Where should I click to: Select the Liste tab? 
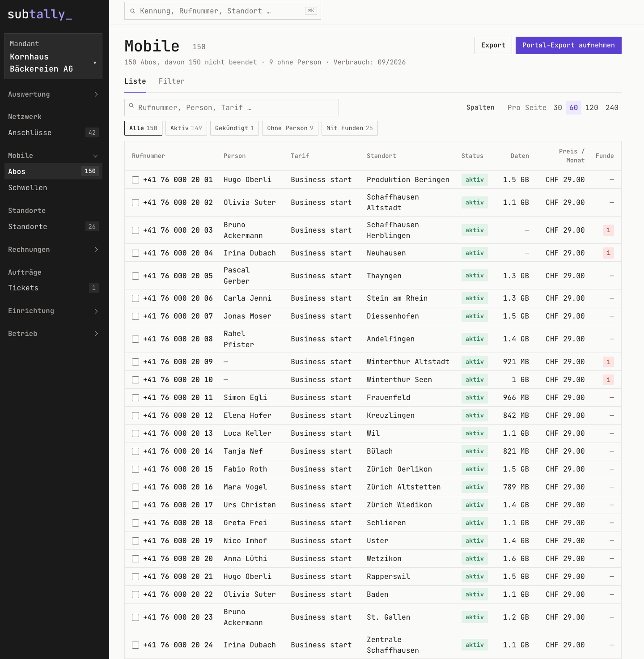click(135, 81)
